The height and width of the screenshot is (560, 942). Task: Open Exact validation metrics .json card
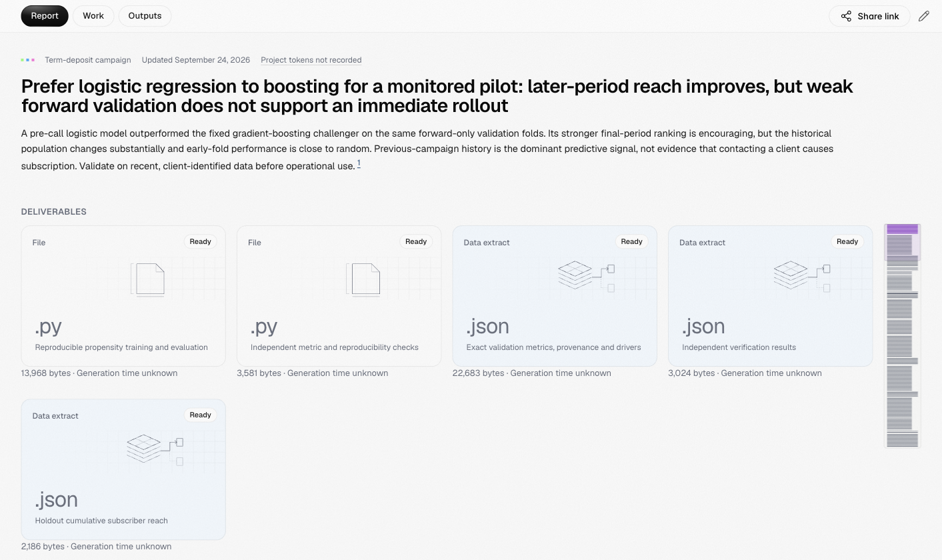pyautogui.click(x=555, y=296)
